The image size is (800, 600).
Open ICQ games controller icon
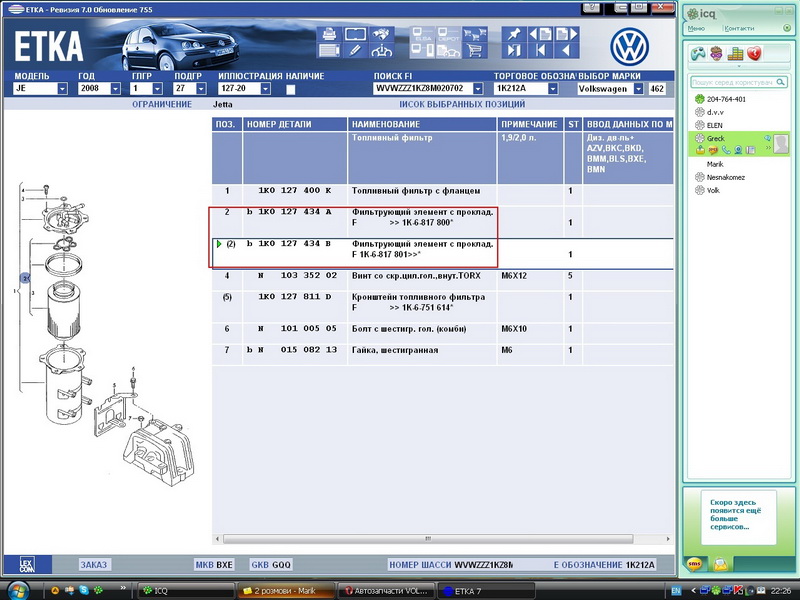point(698,53)
